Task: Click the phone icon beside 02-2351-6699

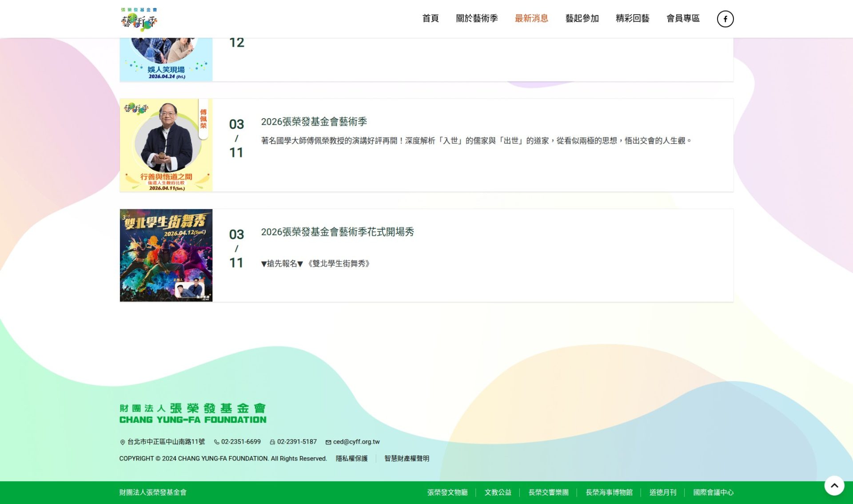Action: coord(217,442)
